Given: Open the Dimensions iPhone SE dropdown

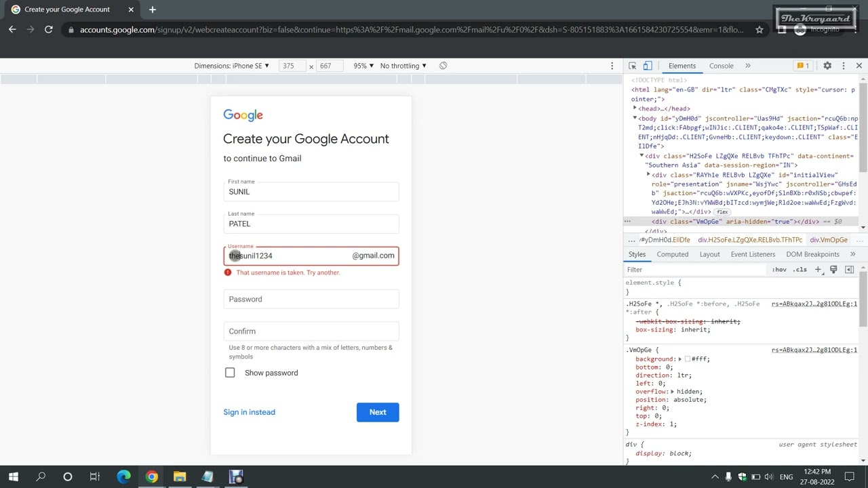Looking at the screenshot, I should 232,66.
